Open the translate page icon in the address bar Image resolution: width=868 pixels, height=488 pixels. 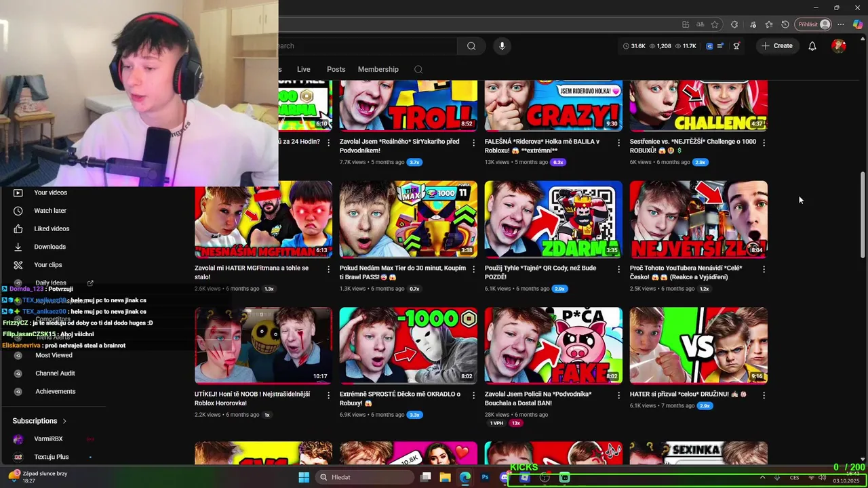pos(700,24)
